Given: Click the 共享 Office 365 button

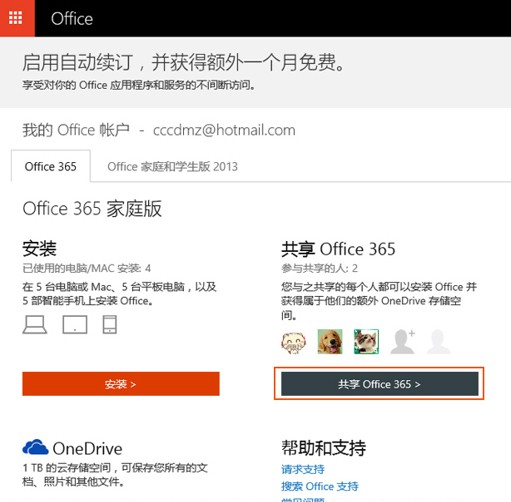Looking at the screenshot, I should coord(380,384).
